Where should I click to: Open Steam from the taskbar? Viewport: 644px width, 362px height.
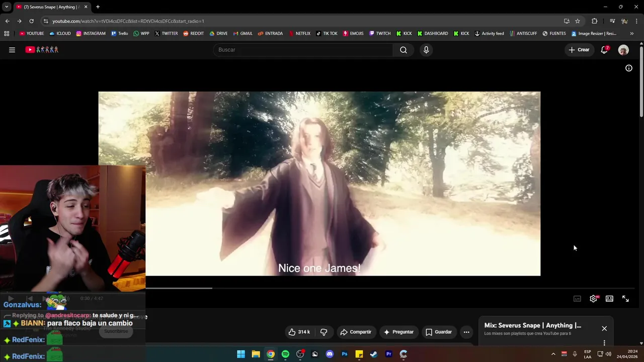(374, 354)
